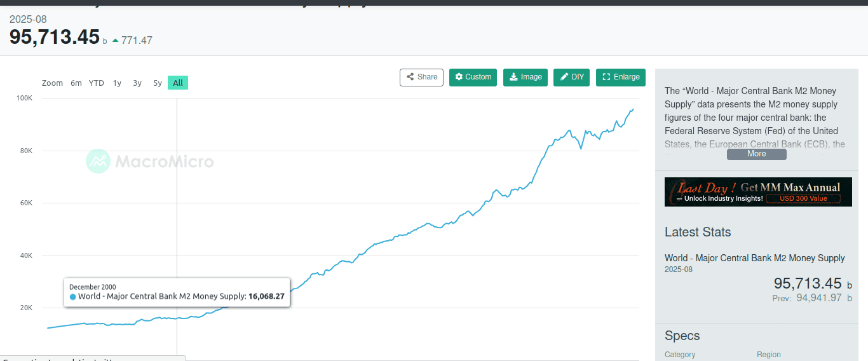Select the All zoom range
The width and height of the screenshot is (868, 361).
pyautogui.click(x=178, y=83)
